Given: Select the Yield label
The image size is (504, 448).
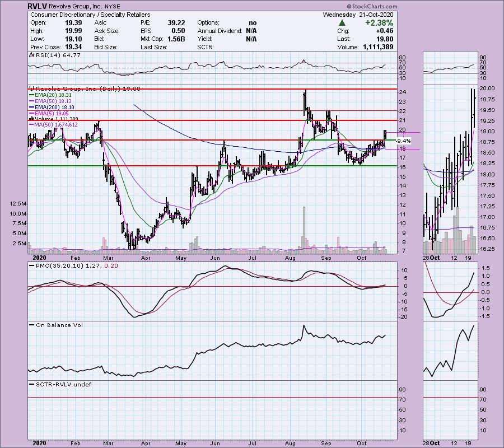Looking at the screenshot, I should (205, 39).
